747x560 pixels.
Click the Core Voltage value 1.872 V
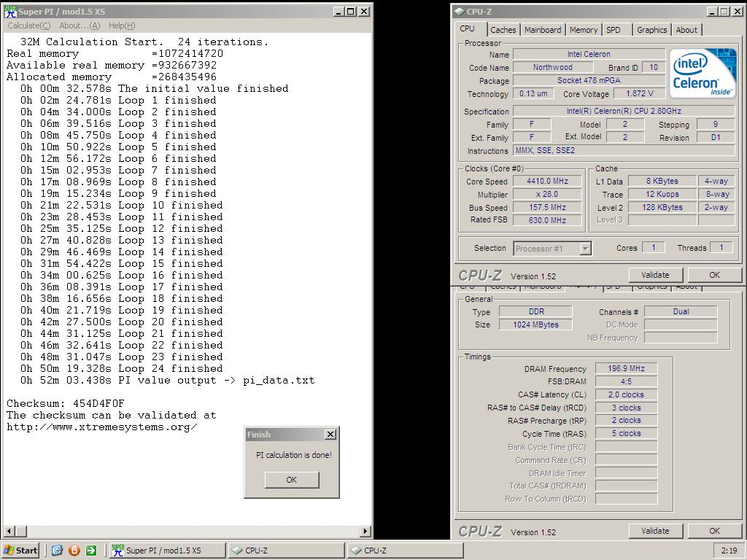(639, 94)
